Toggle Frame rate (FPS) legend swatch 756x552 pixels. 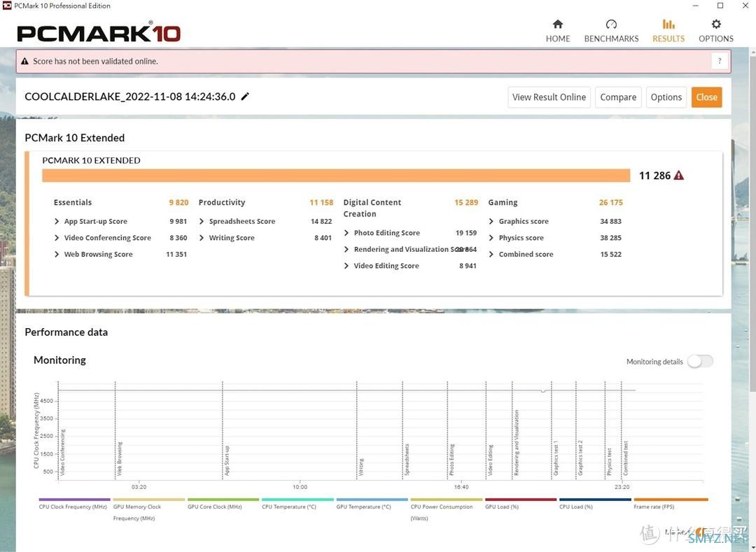click(x=671, y=500)
